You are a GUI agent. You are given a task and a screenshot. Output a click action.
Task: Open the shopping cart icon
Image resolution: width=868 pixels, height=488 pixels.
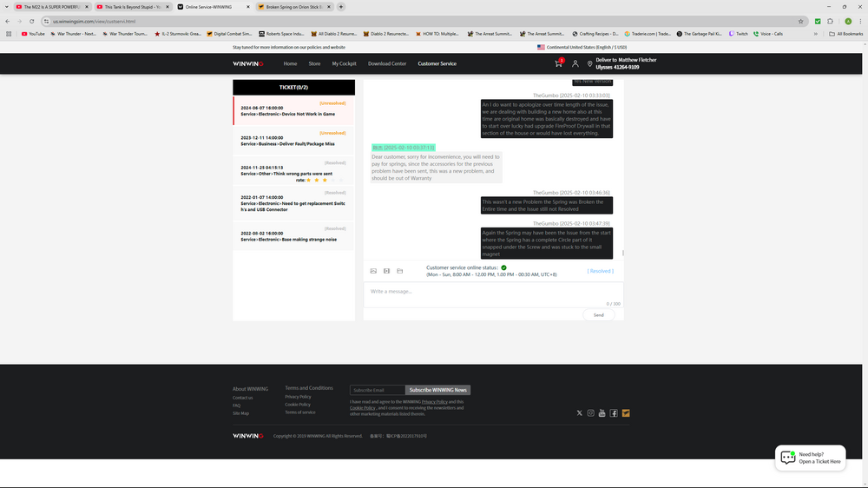(558, 63)
